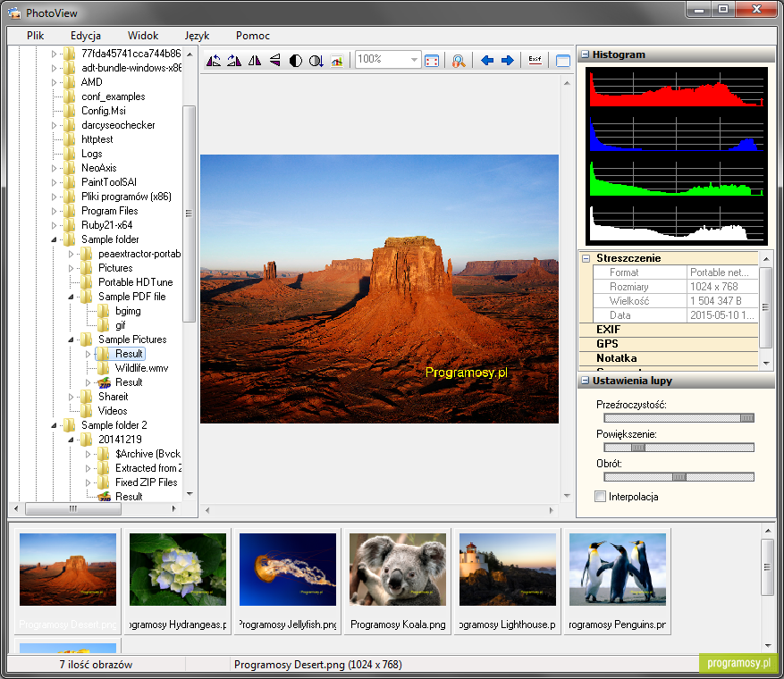784x679 pixels.
Task: Click the folder tree's up scroll arrow
Action: click(190, 54)
